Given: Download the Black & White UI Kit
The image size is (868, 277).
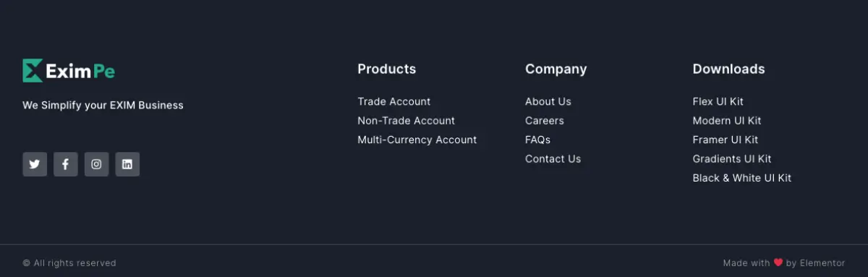Looking at the screenshot, I should 742,178.
